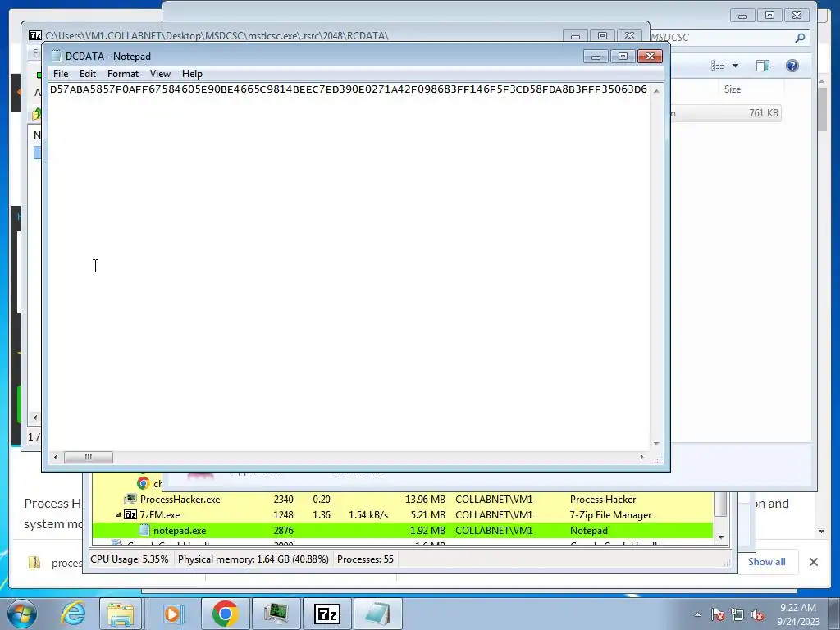Image resolution: width=840 pixels, height=630 pixels.
Task: Click Notepad horizontal scrollbar thumb
Action: (89, 457)
